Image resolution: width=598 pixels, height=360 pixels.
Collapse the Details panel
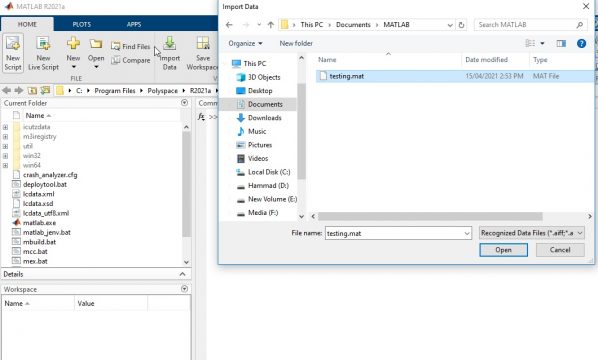(x=182, y=274)
